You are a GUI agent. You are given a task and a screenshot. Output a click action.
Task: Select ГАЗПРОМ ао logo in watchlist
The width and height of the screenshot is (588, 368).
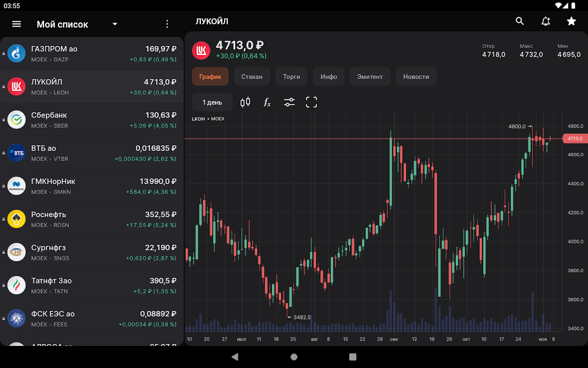(17, 53)
